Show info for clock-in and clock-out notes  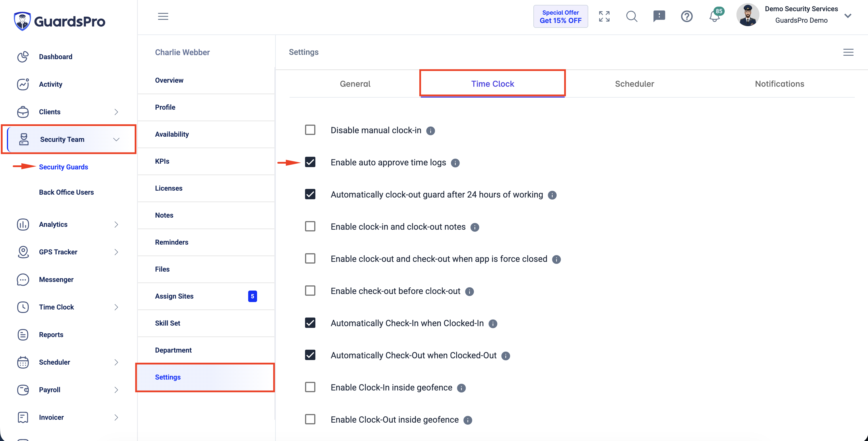(x=475, y=227)
